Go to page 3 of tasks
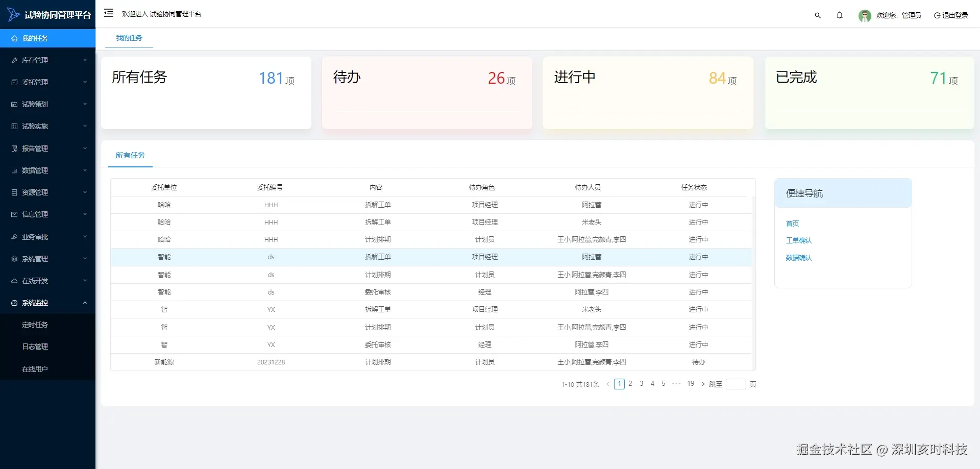 tap(642, 384)
